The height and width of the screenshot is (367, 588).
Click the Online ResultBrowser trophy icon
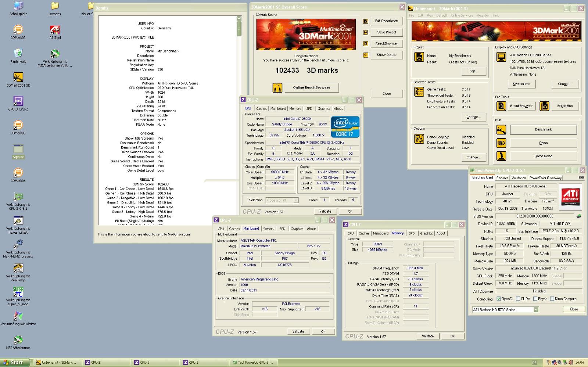pos(277,88)
